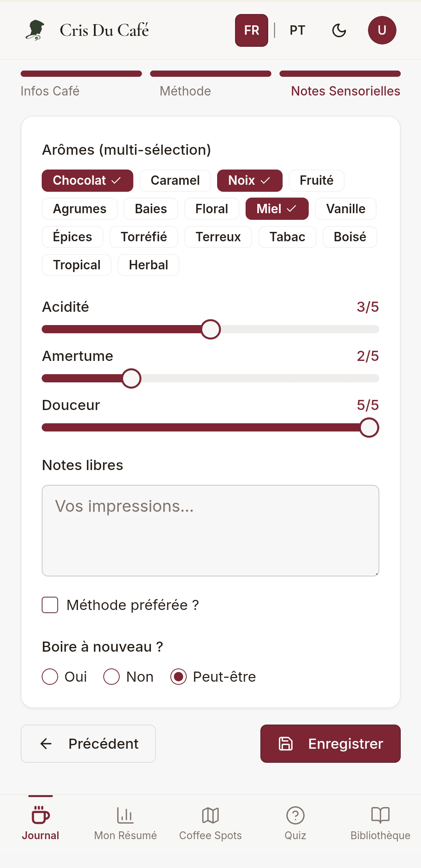Image resolution: width=421 pixels, height=868 pixels.
Task: Open the Journal coffee cup icon
Action: coord(41,815)
